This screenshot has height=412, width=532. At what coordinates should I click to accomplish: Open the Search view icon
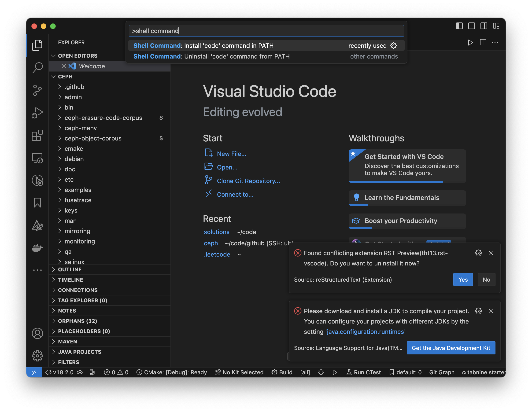click(37, 68)
